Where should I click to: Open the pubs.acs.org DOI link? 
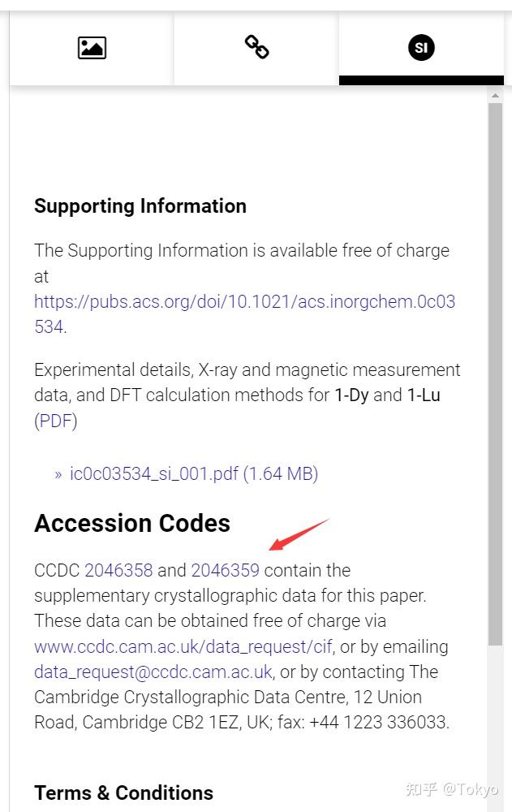pos(244,302)
